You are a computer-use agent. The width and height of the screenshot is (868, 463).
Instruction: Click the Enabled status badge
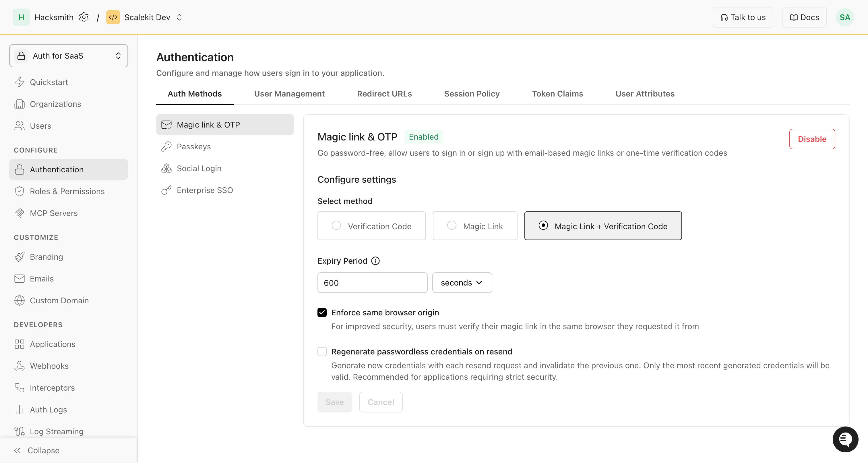424,136
